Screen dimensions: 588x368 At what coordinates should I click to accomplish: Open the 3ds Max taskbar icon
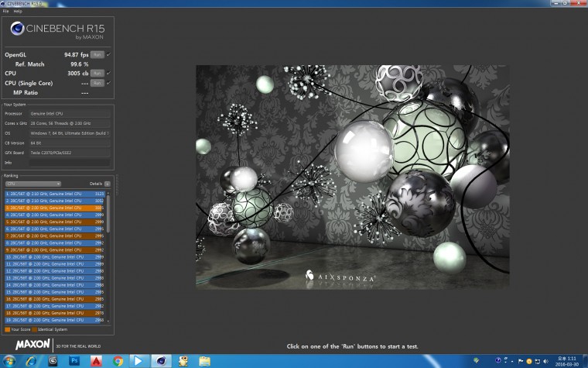[x=53, y=361]
